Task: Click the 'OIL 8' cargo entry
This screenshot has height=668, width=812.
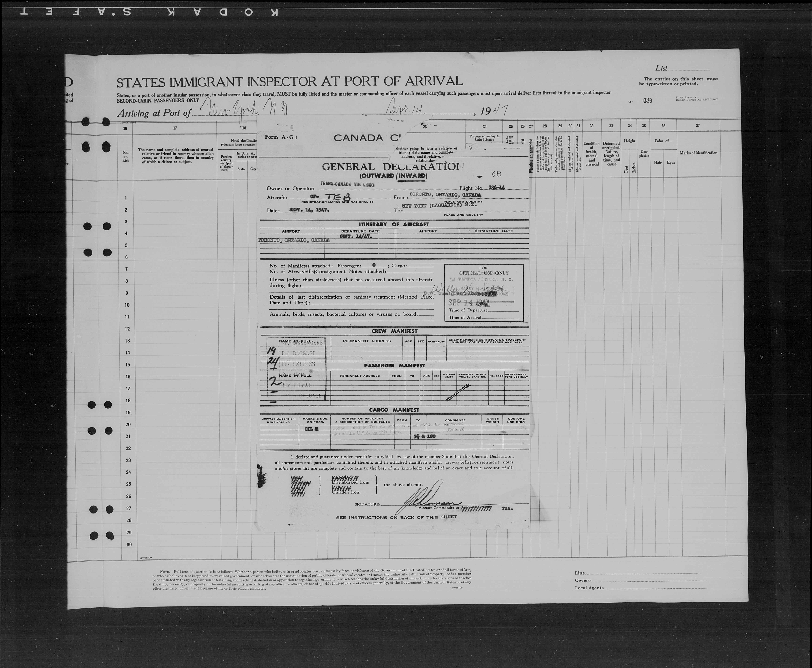Action: [311, 429]
